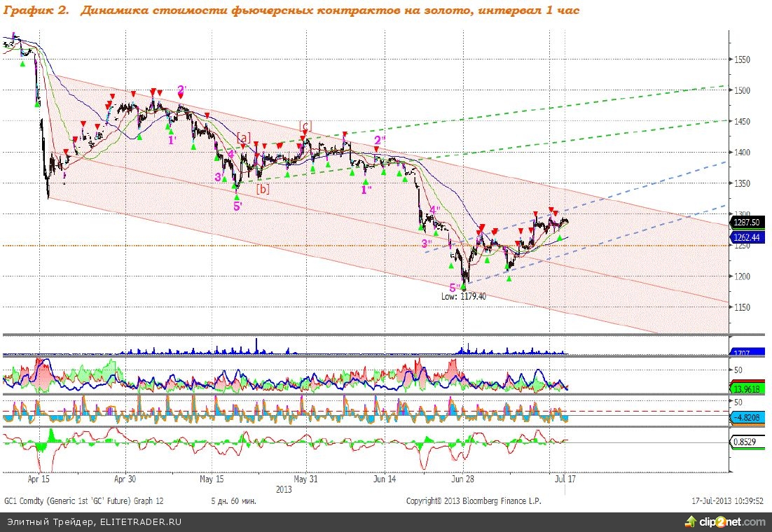The image size is (772, 532).
Task: Click the Low: 1179.40 annotation
Action: (x=463, y=297)
